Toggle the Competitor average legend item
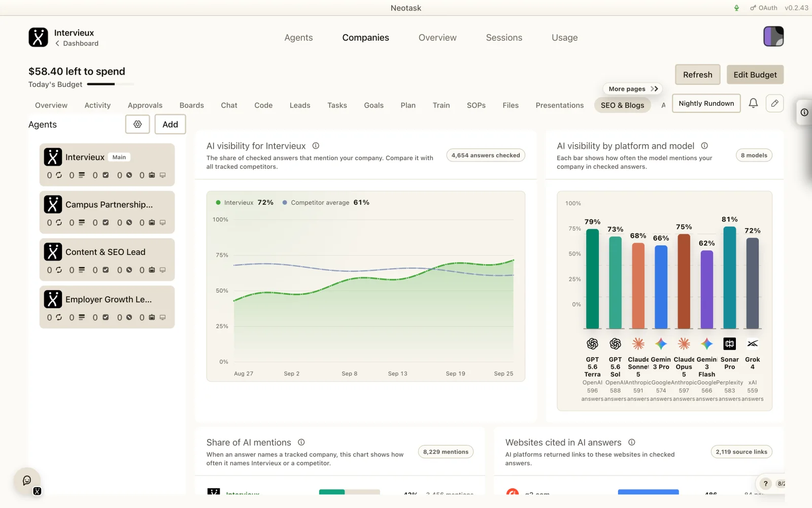 click(326, 202)
